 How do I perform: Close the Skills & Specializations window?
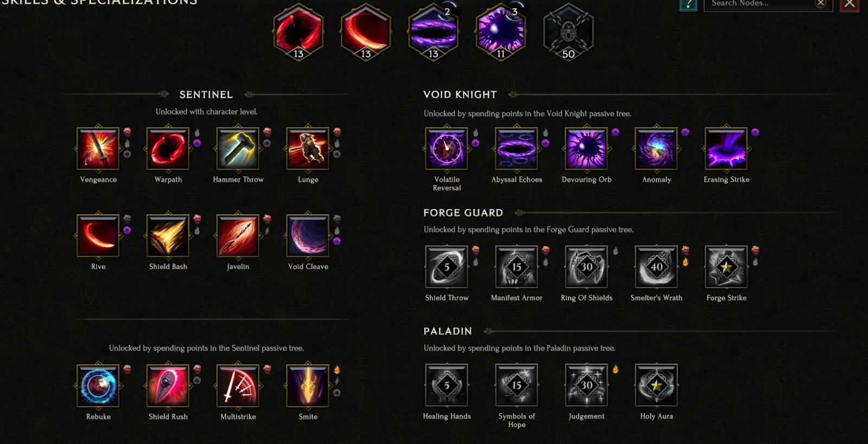coord(850,4)
